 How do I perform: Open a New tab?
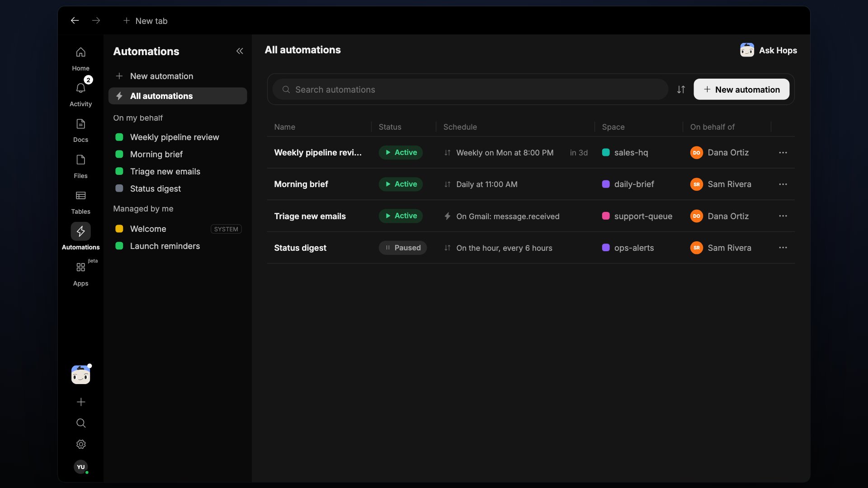coord(145,21)
